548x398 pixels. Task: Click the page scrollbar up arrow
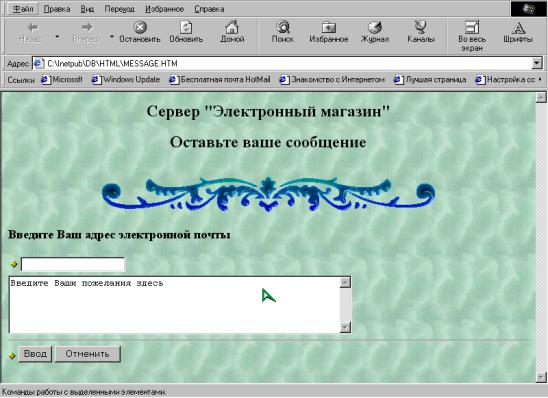pyautogui.click(x=541, y=97)
